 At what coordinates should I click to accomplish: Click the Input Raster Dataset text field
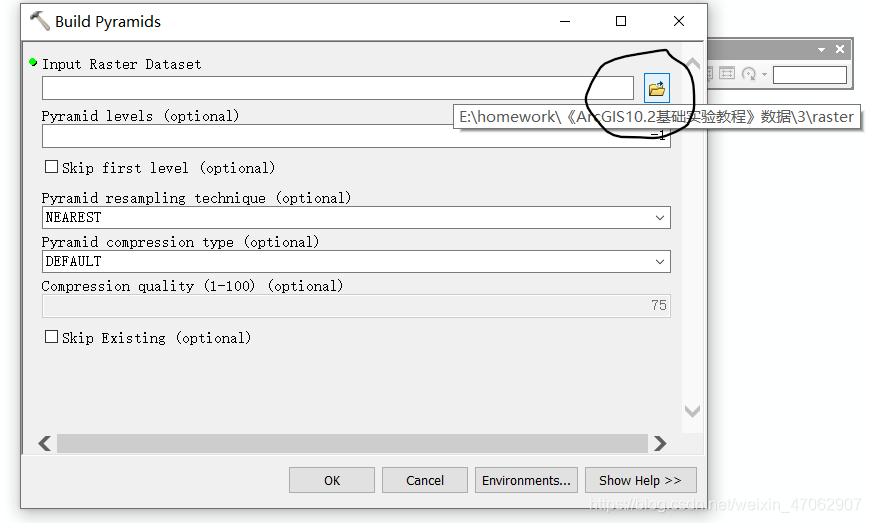coord(338,88)
